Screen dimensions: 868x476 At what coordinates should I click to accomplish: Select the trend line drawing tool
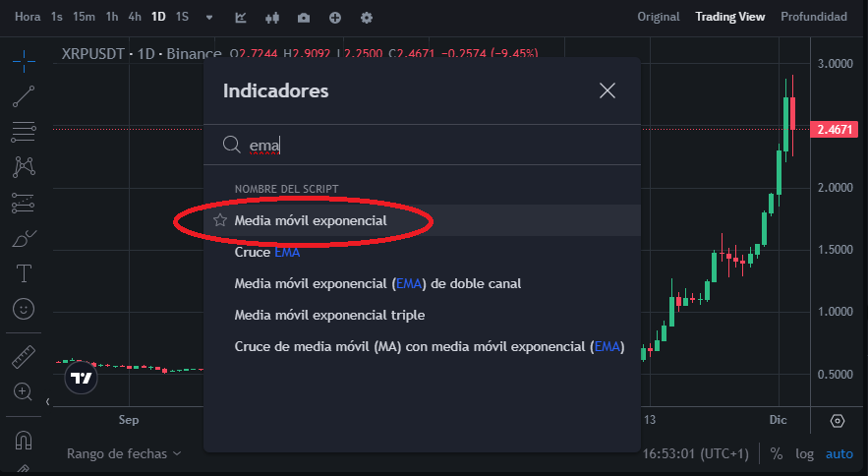(x=24, y=96)
